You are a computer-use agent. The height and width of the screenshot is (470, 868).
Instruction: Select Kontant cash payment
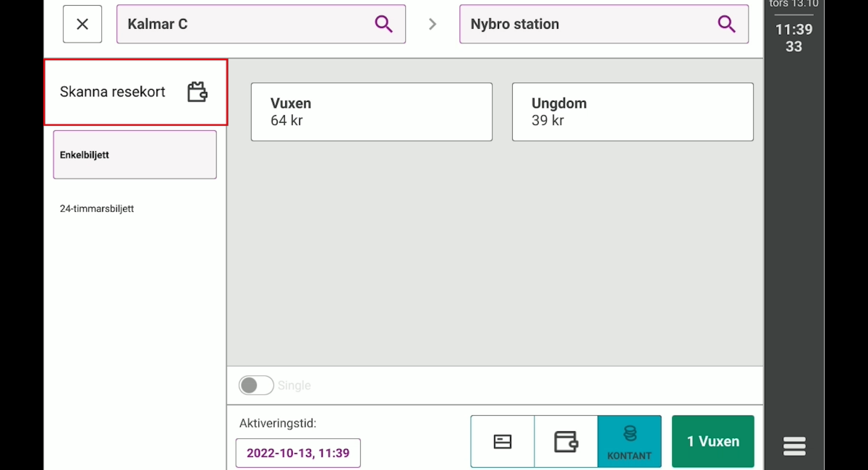[629, 442]
